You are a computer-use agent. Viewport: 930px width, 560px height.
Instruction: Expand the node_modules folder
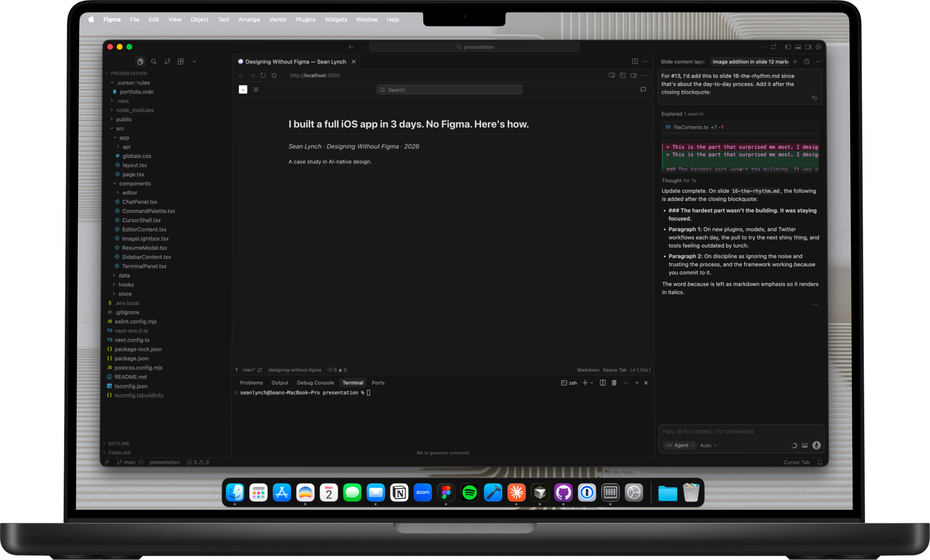(135, 110)
